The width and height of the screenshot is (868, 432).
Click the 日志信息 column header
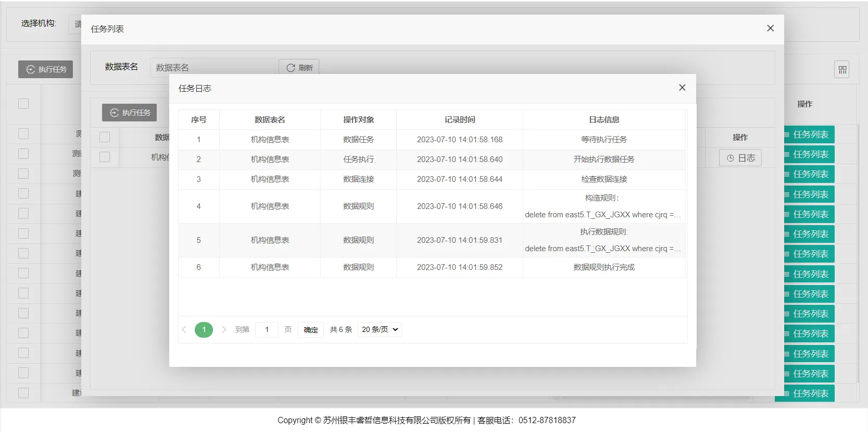(604, 120)
